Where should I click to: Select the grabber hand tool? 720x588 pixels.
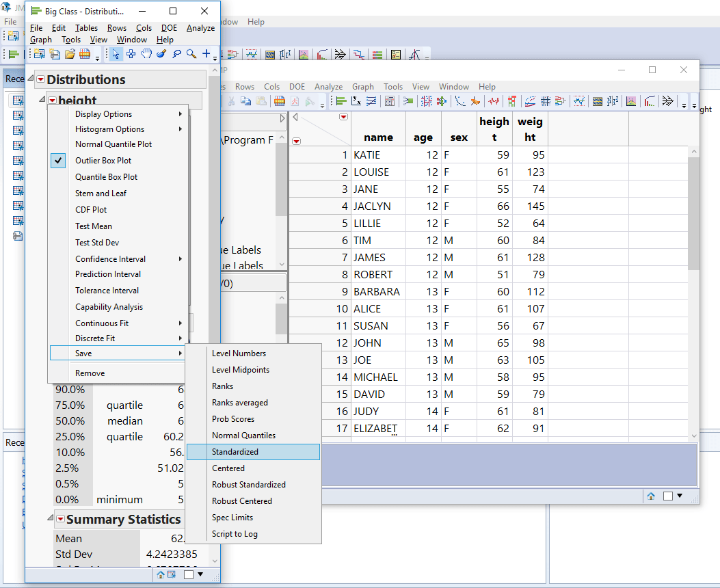coord(146,54)
